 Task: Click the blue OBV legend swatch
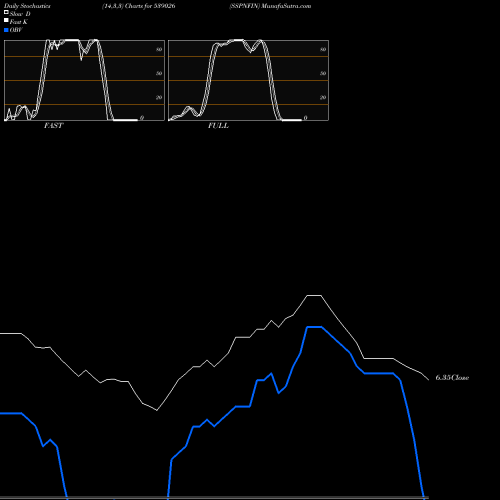(6, 30)
